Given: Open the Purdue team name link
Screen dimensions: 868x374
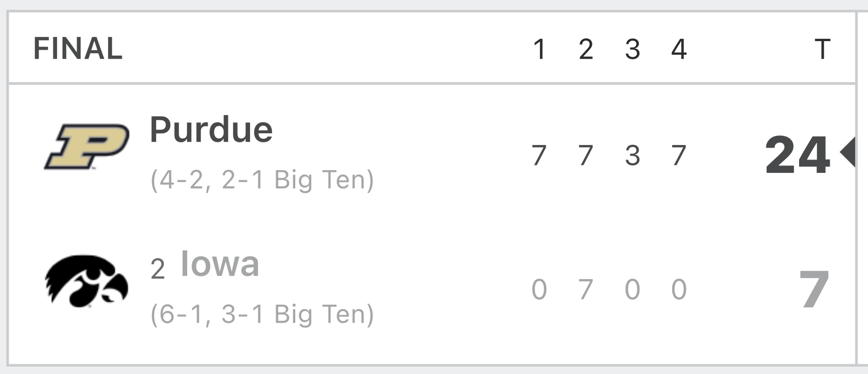Looking at the screenshot, I should tap(211, 130).
